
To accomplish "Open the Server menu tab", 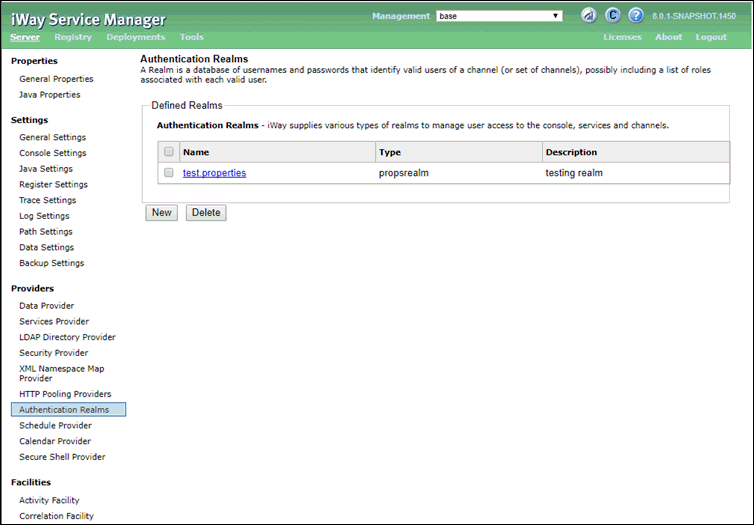I will [x=25, y=37].
